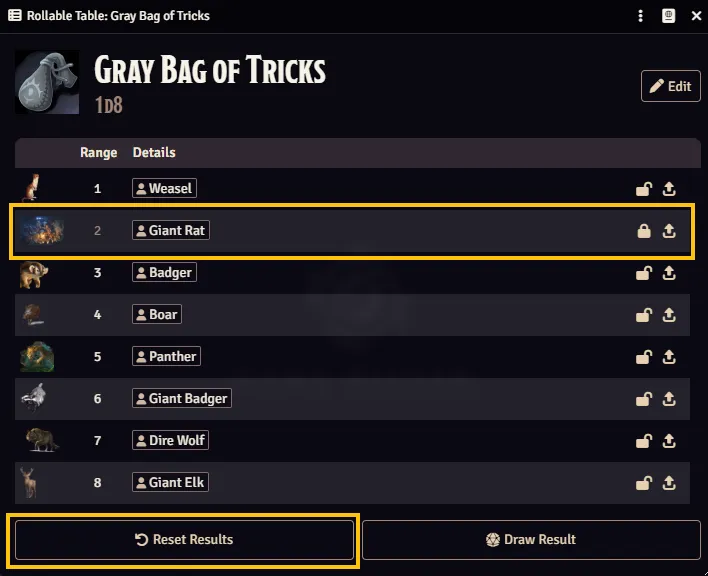Edit the Gray Bag of Tricks table
The width and height of the screenshot is (708, 576).
pyautogui.click(x=671, y=86)
